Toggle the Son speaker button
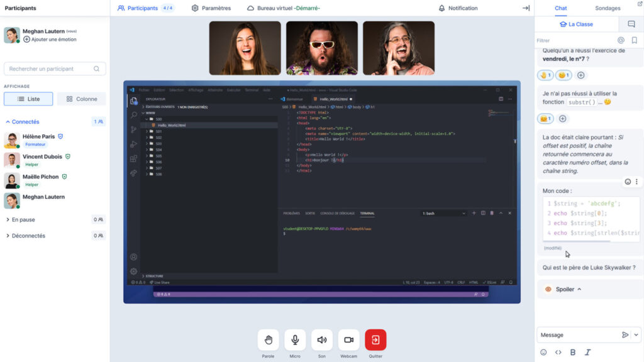Screen dimensions: 644x362 (321, 340)
